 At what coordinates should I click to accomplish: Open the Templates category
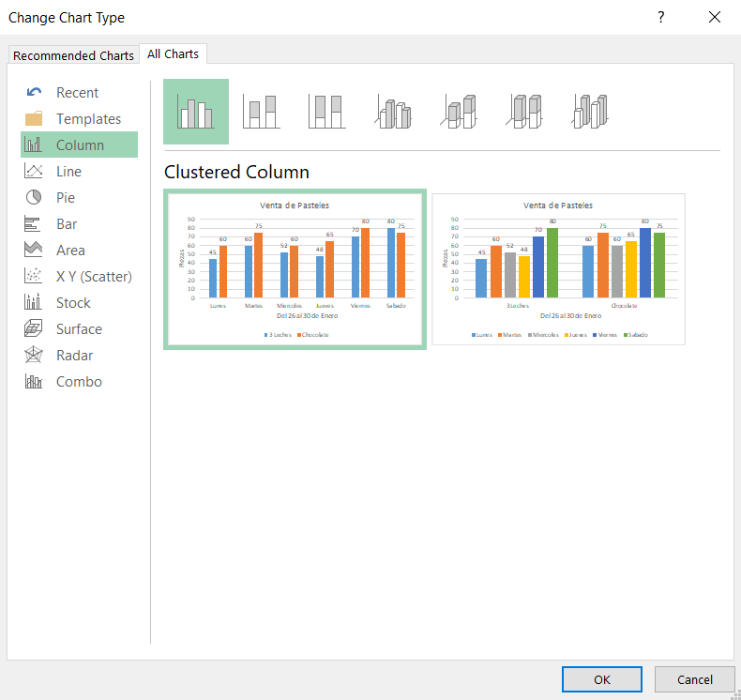[x=88, y=118]
